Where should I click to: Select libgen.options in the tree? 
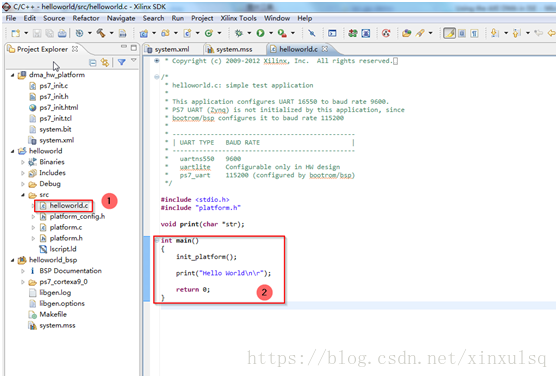(x=62, y=304)
